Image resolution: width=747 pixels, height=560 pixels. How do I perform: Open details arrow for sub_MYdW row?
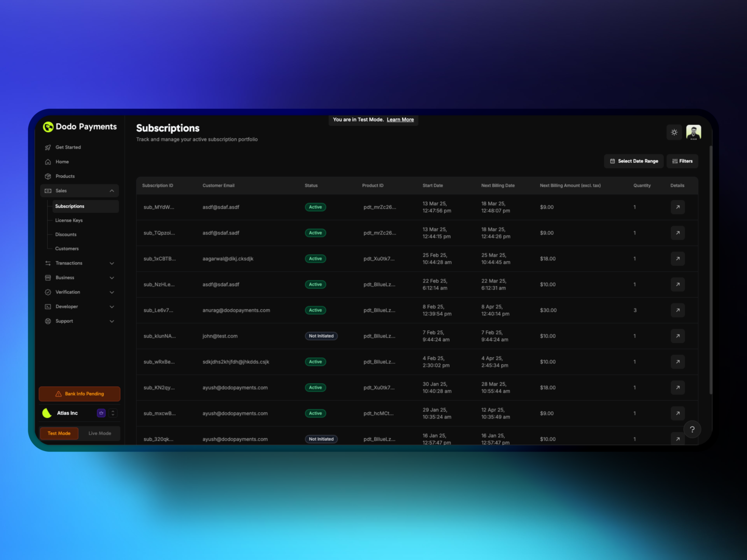tap(677, 207)
